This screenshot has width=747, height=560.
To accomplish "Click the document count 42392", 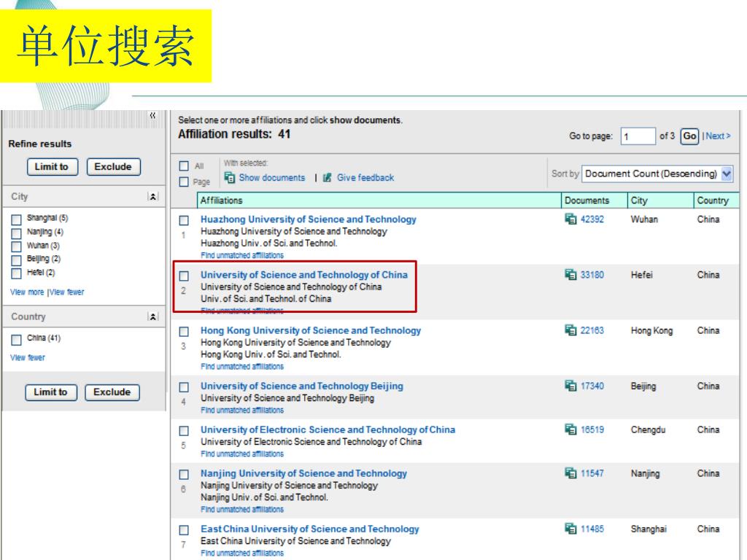I will pyautogui.click(x=592, y=219).
